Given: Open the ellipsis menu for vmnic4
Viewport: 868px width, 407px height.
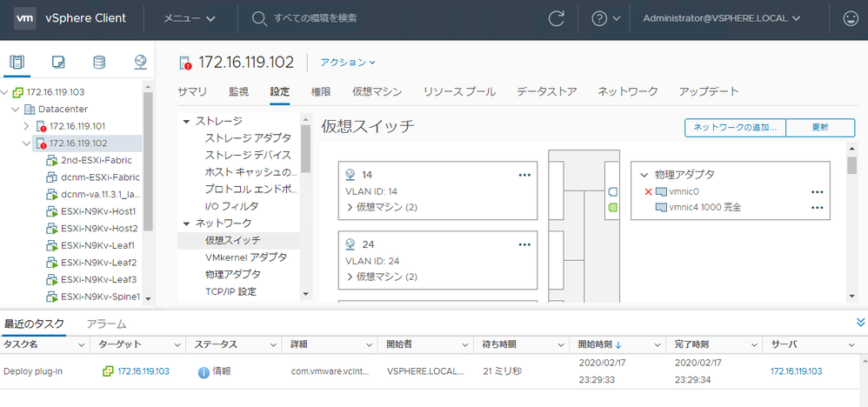Looking at the screenshot, I should (x=817, y=208).
